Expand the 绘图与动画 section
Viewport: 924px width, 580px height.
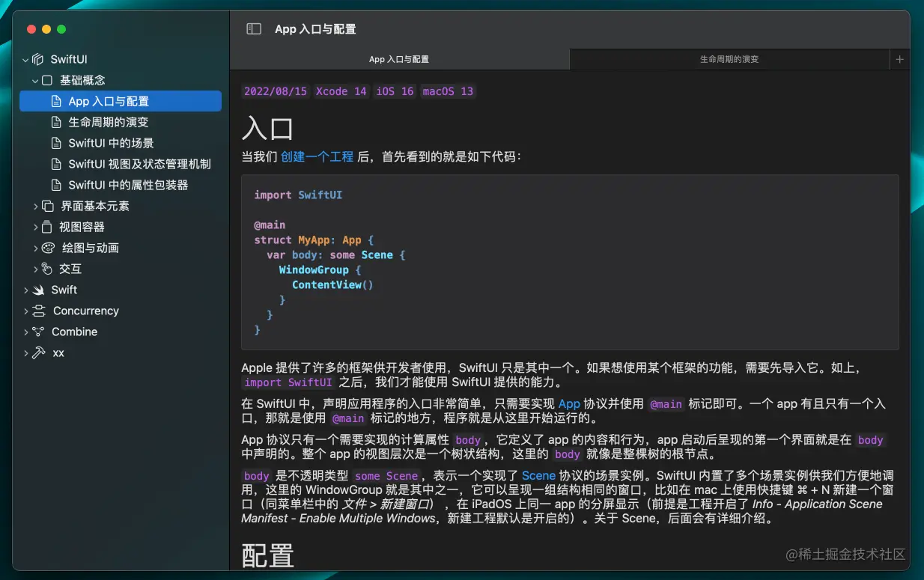point(35,248)
